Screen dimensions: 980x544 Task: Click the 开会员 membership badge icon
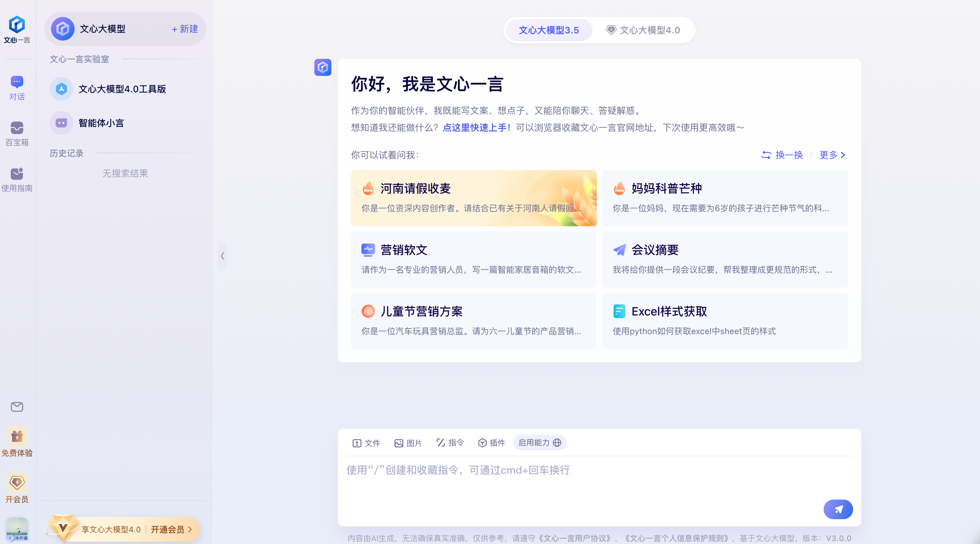coord(17,483)
